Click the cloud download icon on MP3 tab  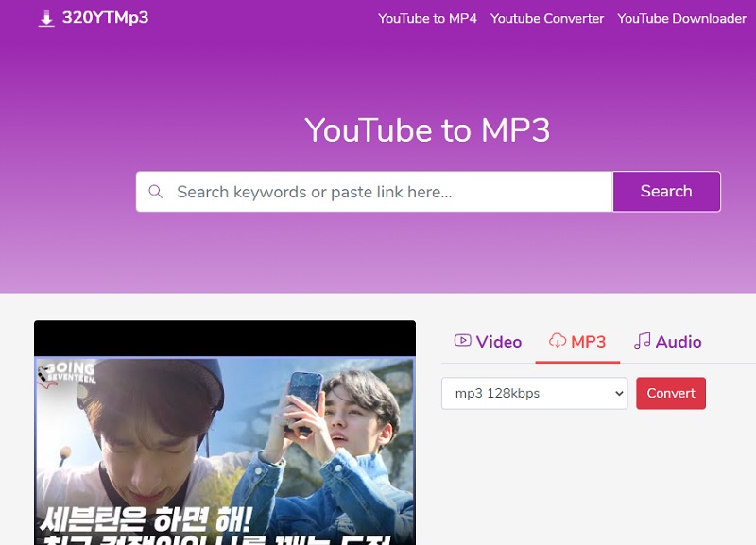pyautogui.click(x=558, y=341)
